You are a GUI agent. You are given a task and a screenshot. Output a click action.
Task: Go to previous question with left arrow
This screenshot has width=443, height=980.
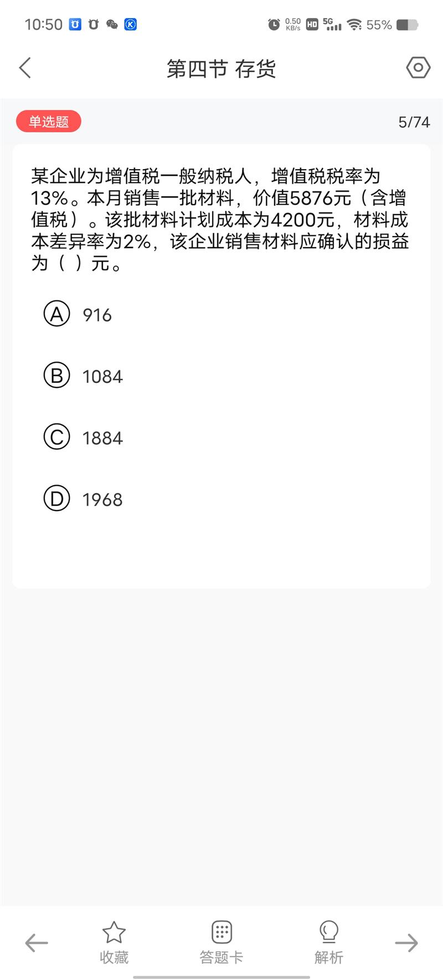point(37,943)
